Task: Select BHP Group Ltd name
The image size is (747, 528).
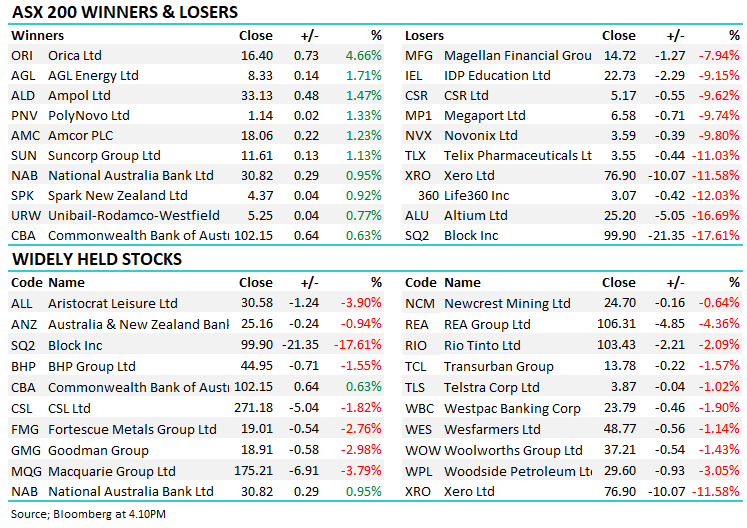Action: (x=91, y=367)
